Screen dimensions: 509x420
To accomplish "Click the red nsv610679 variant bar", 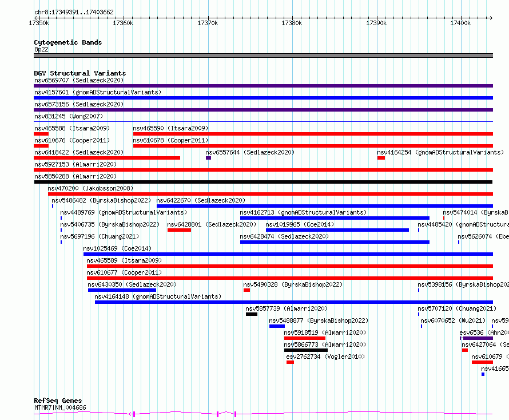I will (482, 362).
